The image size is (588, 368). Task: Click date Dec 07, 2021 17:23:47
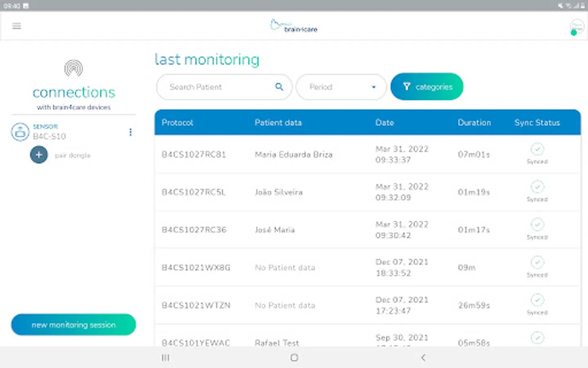(x=402, y=305)
